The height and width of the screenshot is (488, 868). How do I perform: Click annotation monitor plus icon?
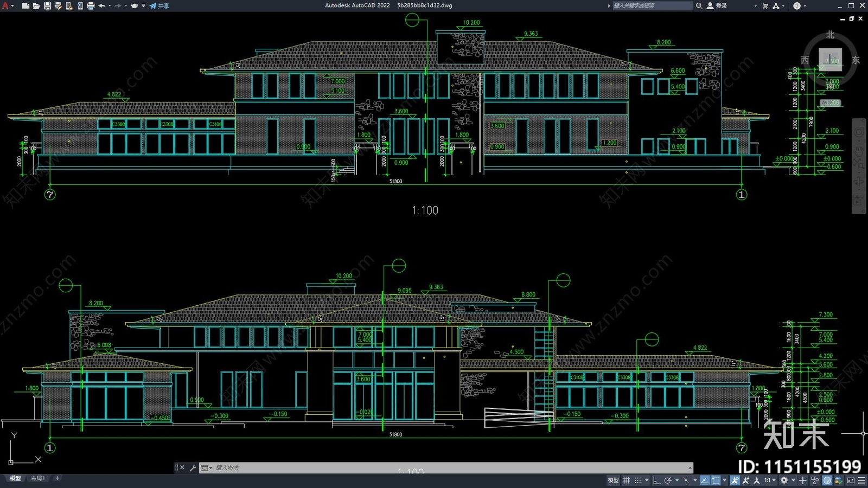(x=803, y=480)
